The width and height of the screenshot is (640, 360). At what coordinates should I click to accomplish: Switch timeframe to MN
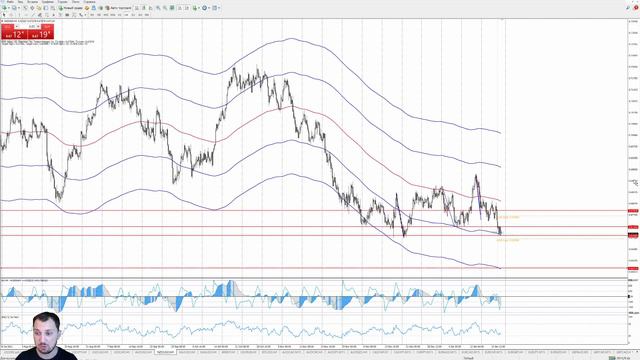click(147, 15)
